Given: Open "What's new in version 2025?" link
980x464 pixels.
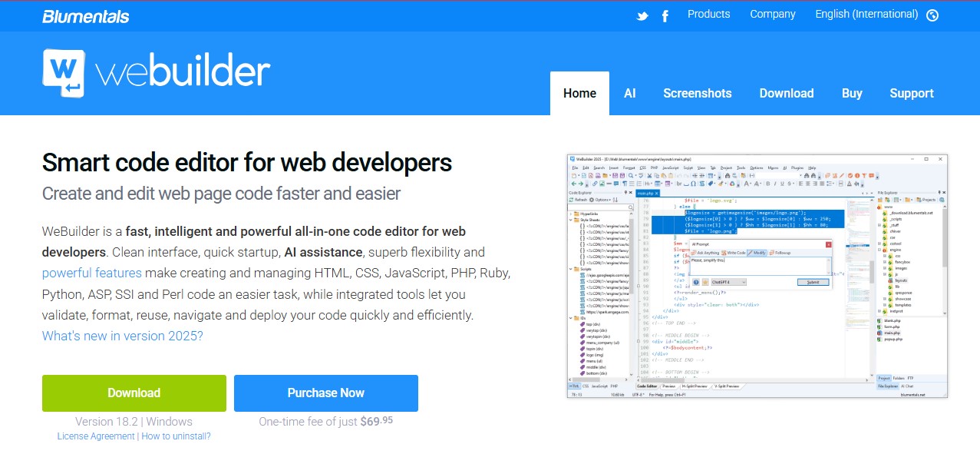Looking at the screenshot, I should (123, 336).
